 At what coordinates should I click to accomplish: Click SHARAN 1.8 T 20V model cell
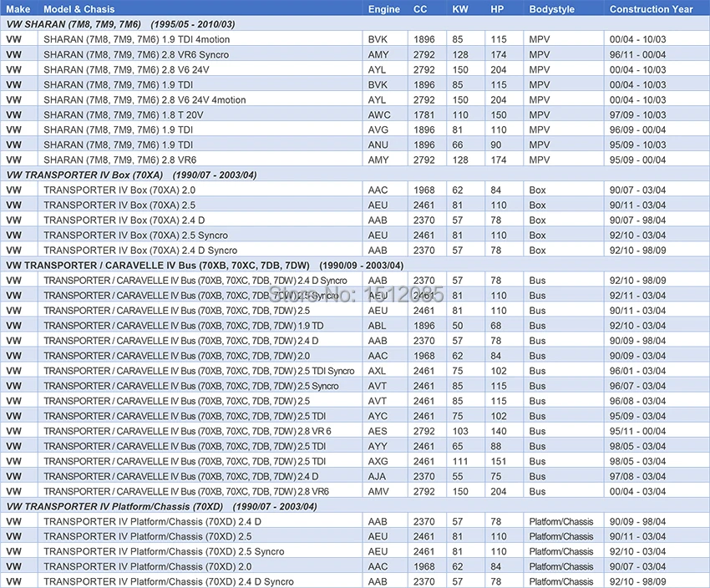point(123,114)
